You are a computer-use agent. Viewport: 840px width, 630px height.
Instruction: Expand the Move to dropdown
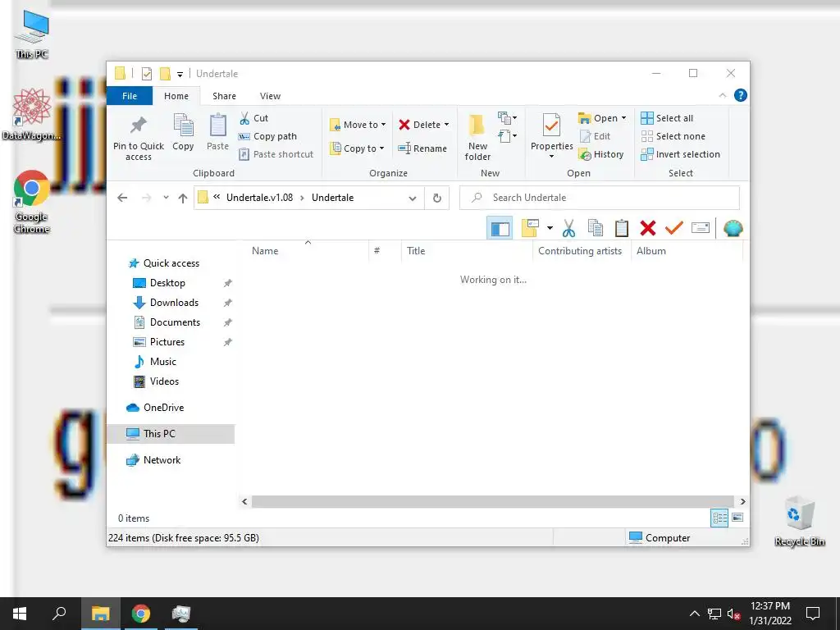tap(383, 125)
